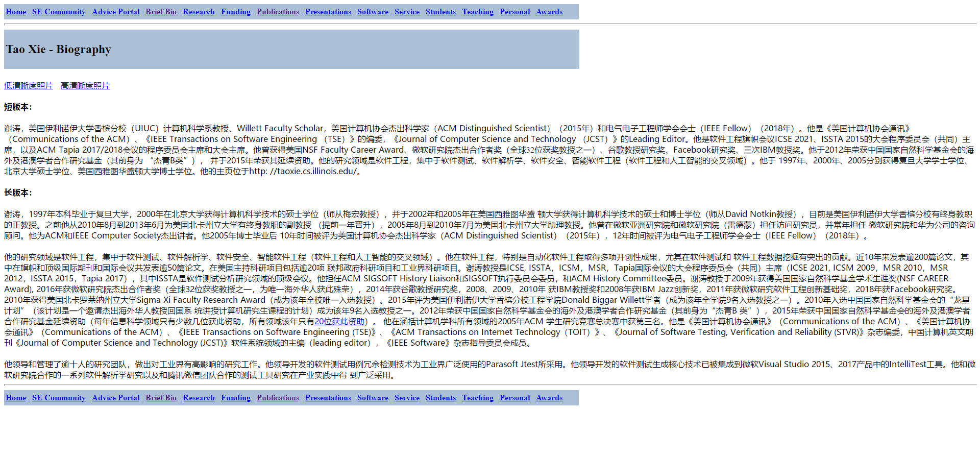Follow the 20位获此资助 link in long biography
Viewport: 980px width, 457px height.
(339, 322)
